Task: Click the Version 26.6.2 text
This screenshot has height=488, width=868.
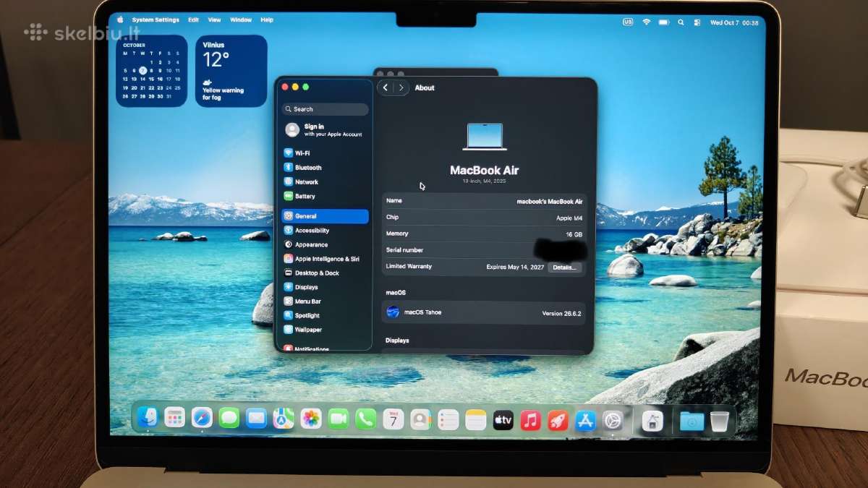Action: [x=561, y=313]
